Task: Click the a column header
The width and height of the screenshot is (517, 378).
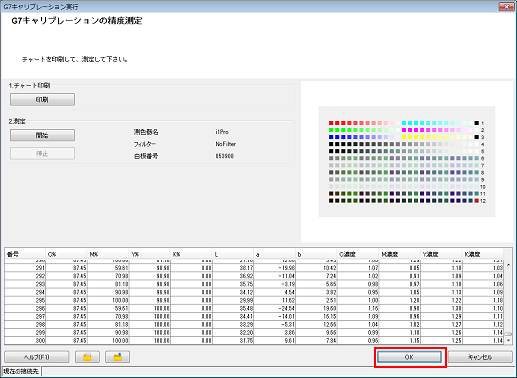Action: (x=274, y=254)
